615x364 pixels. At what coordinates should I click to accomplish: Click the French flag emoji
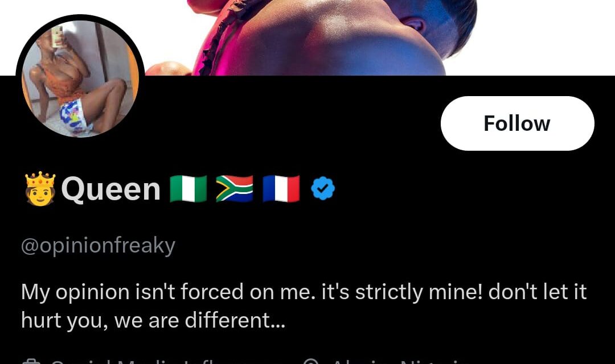(281, 189)
